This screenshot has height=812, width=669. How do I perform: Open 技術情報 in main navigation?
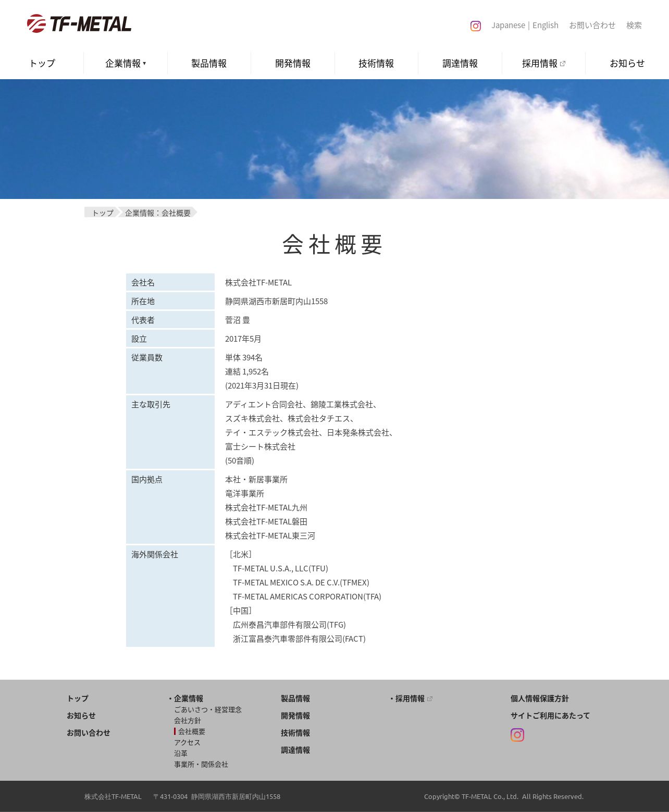coord(376,63)
